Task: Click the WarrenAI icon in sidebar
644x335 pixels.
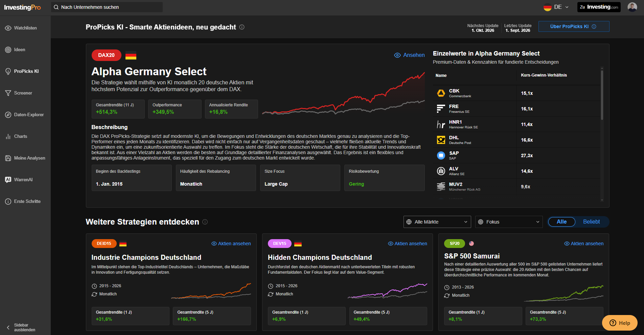Action: [8, 180]
